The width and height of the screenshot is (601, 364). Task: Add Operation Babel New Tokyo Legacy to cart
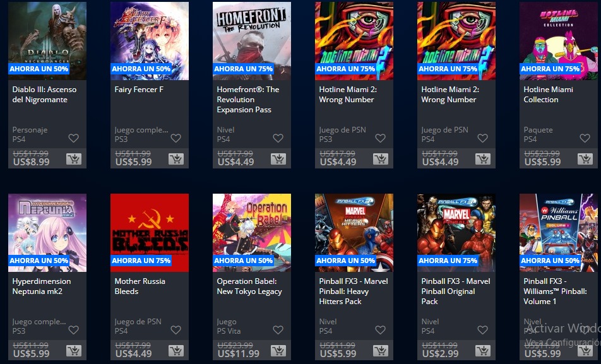278,350
